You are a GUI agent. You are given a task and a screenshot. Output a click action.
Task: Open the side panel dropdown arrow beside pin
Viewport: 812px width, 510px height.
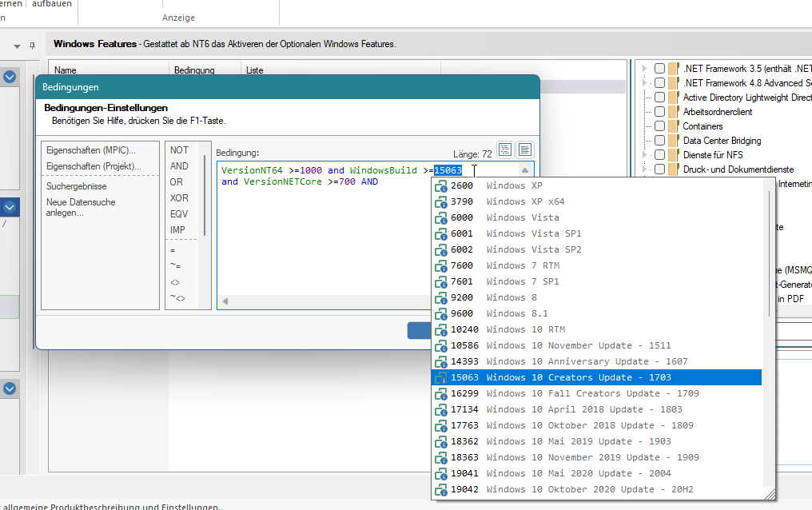pos(17,46)
